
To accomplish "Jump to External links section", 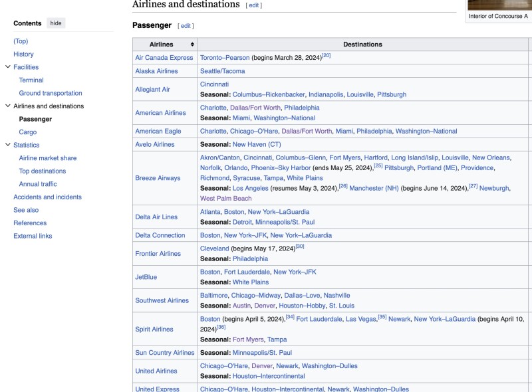I will tap(33, 236).
